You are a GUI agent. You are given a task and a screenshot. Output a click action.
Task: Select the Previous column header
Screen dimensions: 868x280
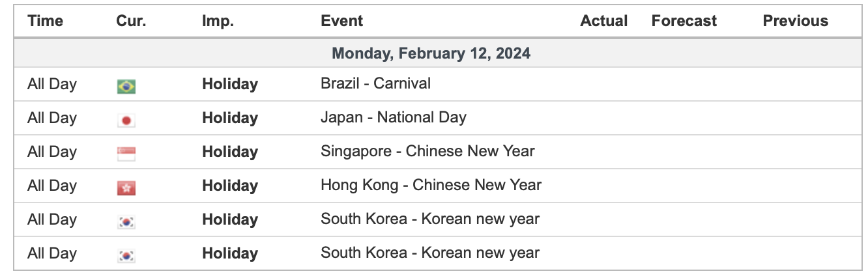click(x=796, y=21)
